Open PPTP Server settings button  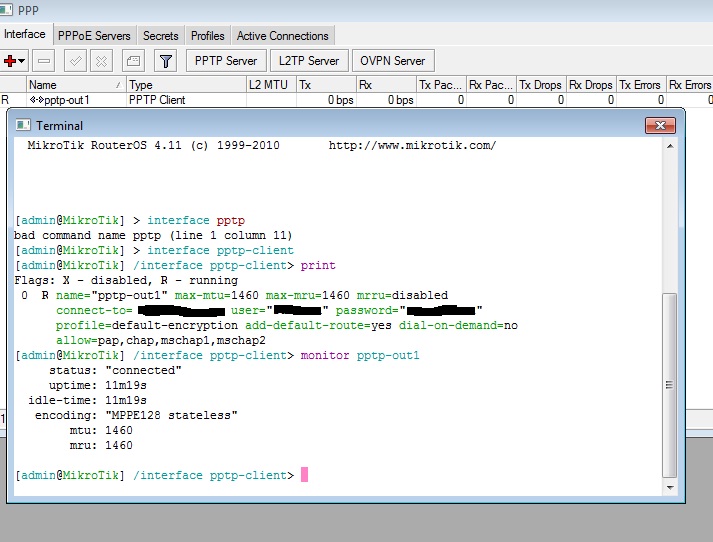coord(226,60)
